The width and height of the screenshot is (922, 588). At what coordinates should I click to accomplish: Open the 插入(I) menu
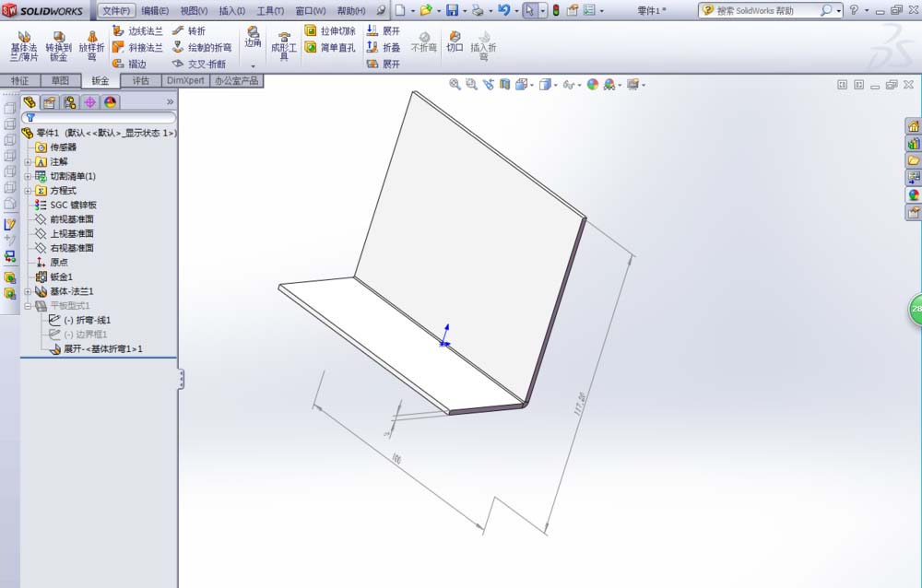pyautogui.click(x=231, y=10)
